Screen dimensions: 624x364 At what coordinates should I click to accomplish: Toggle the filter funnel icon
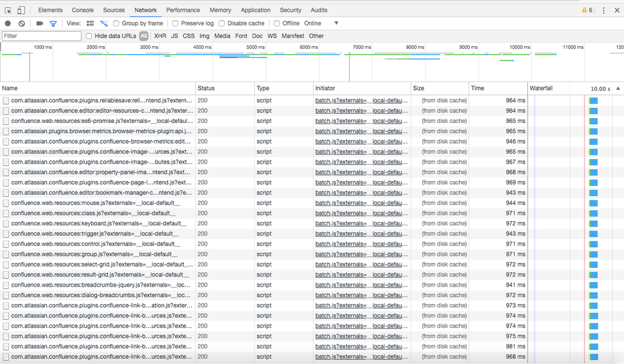[x=53, y=24]
